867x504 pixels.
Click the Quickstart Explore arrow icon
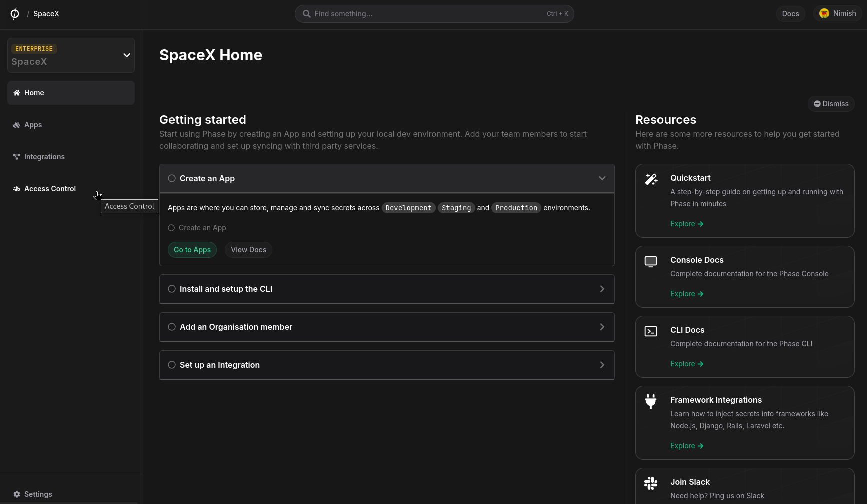[x=701, y=224]
